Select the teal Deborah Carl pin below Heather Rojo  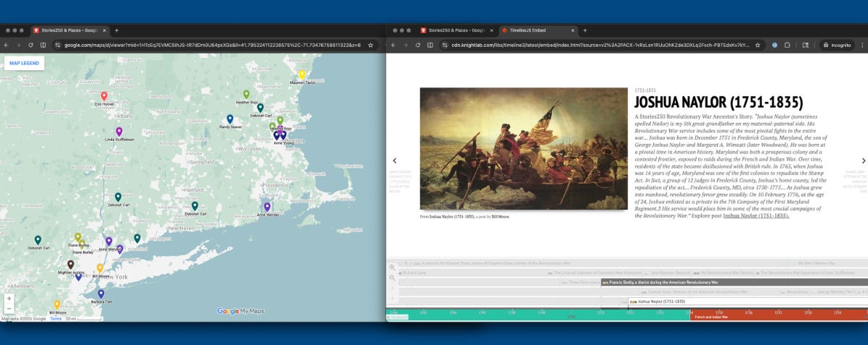point(260,108)
